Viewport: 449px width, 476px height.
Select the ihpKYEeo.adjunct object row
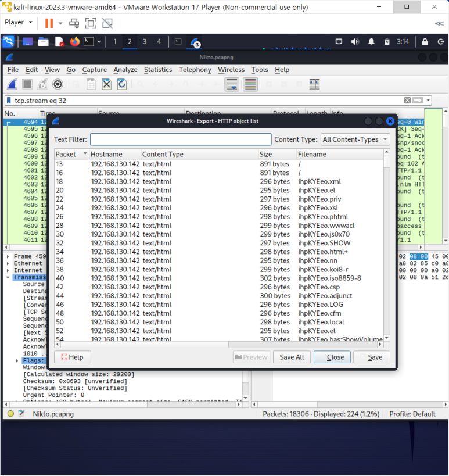tap(219, 296)
